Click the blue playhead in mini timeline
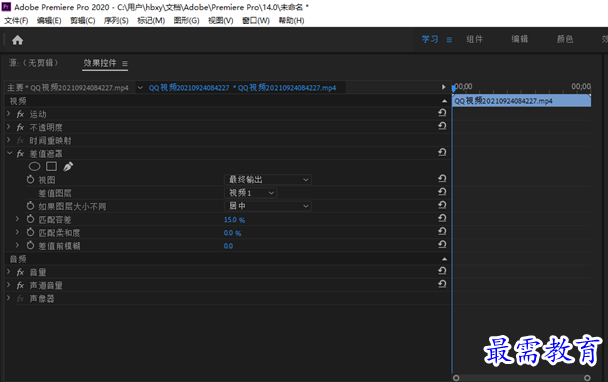Screen dimensions: 608x382 point(453,89)
